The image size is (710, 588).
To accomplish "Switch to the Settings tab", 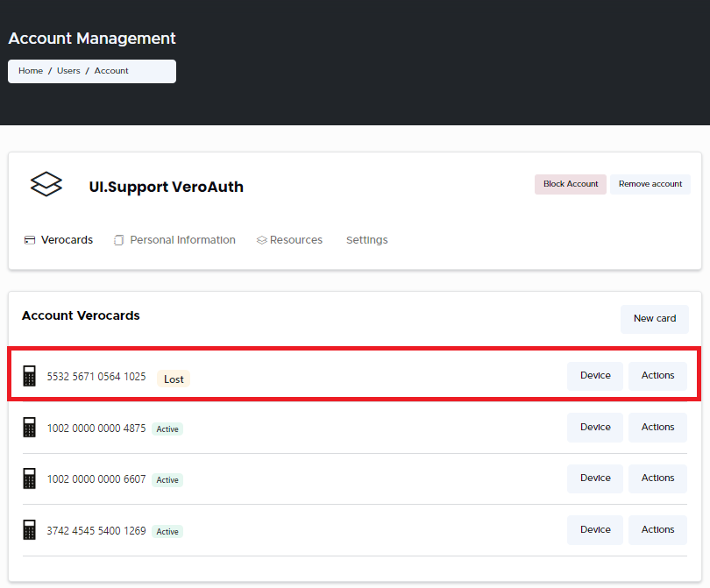I will tap(366, 239).
